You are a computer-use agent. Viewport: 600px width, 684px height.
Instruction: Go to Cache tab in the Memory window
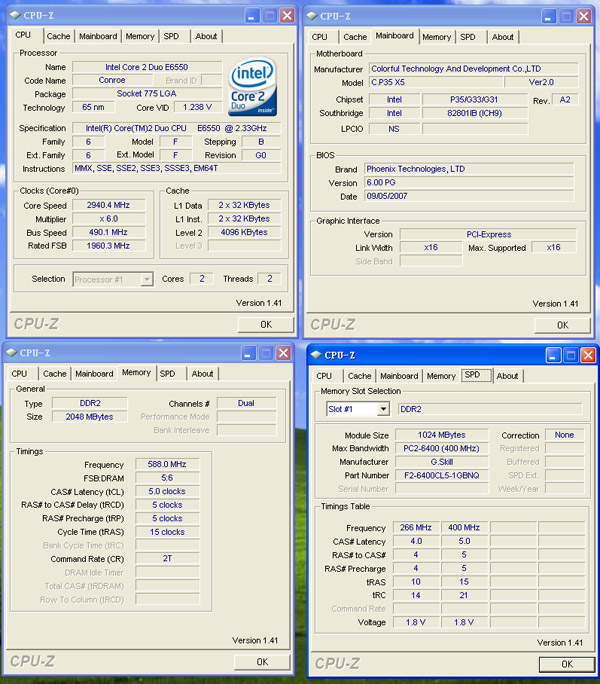point(55,374)
